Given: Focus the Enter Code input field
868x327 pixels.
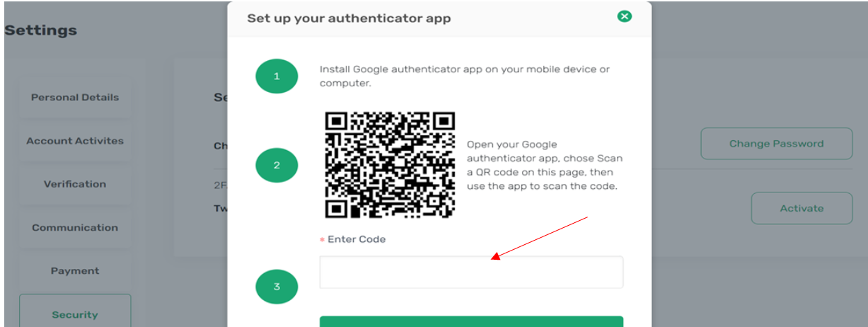Looking at the screenshot, I should coord(471,272).
